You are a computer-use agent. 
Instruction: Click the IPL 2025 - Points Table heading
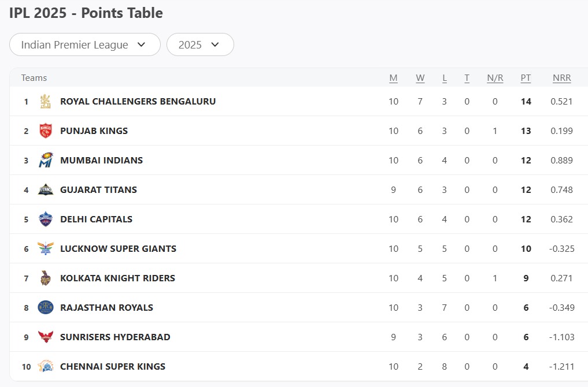point(86,13)
